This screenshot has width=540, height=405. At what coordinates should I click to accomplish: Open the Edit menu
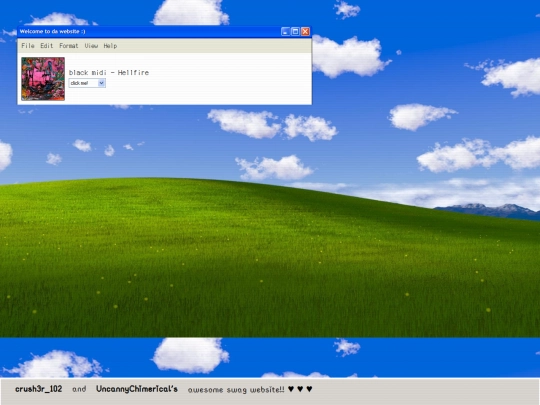46,45
